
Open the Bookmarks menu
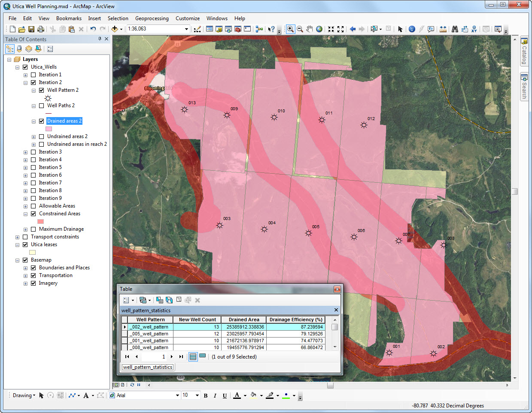pos(69,18)
